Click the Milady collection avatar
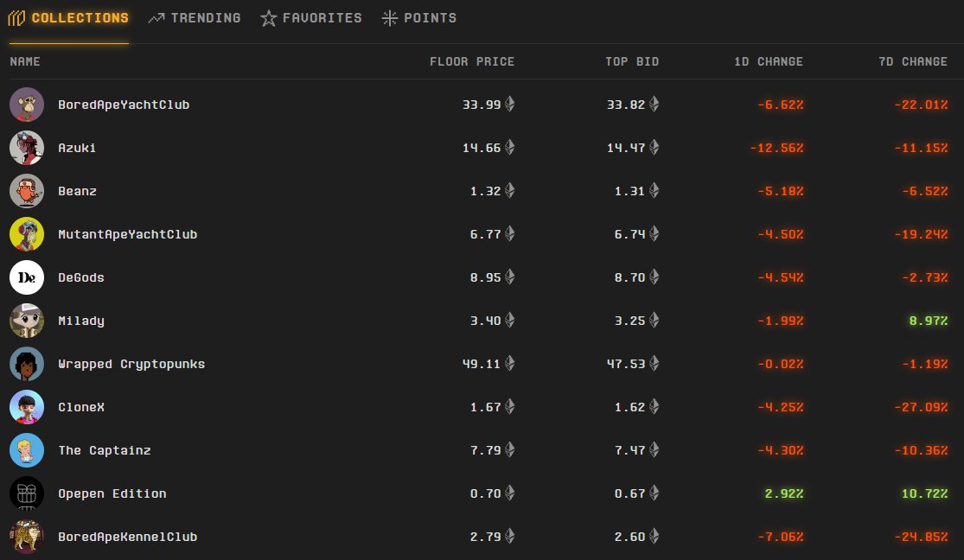The width and height of the screenshot is (964, 560). click(27, 321)
